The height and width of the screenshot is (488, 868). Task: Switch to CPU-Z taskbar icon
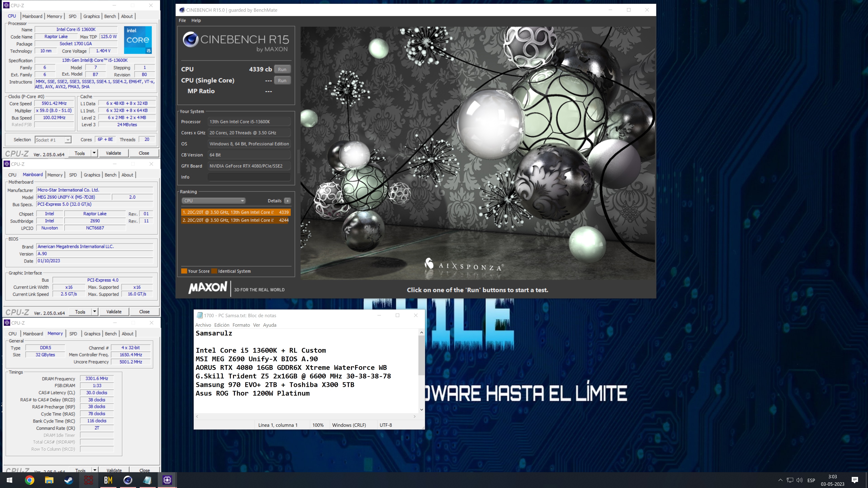[x=167, y=480]
